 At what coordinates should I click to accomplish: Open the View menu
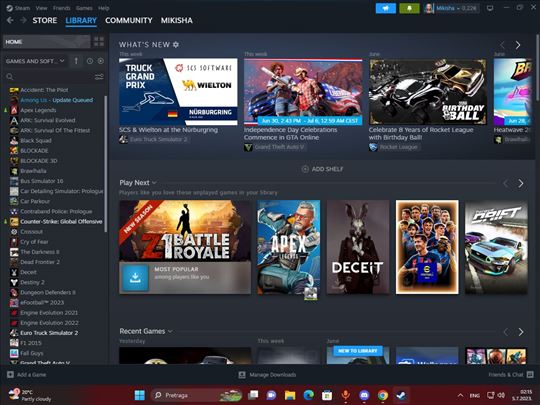(41, 8)
